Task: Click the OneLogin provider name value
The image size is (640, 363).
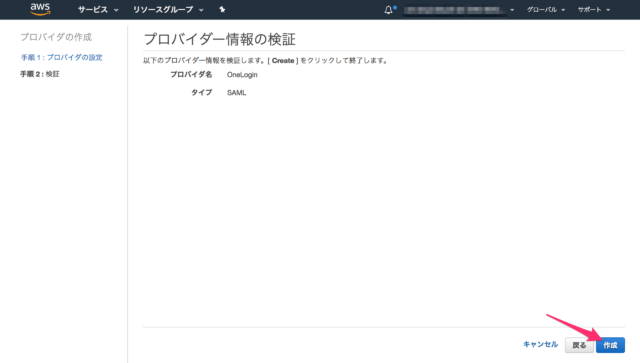Action: point(242,75)
